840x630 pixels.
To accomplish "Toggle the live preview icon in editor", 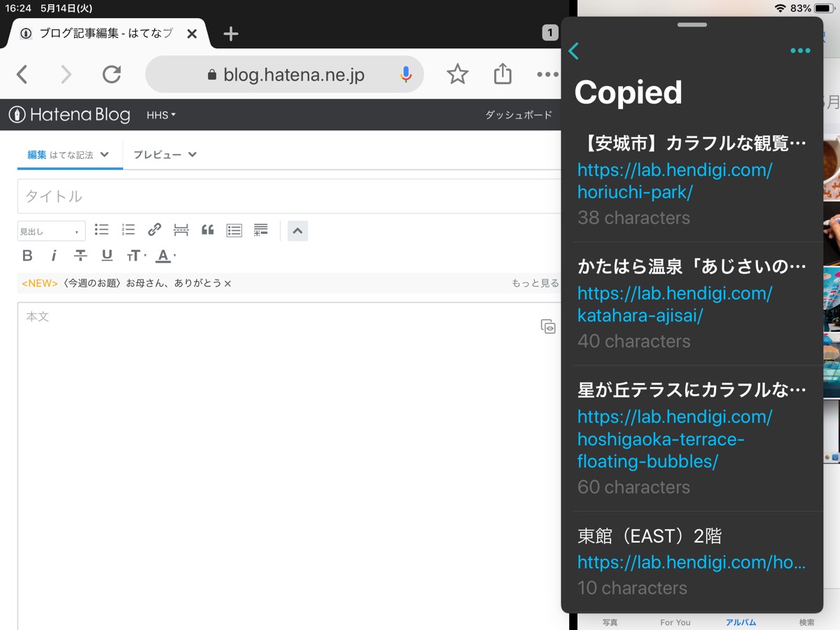I will [x=548, y=326].
